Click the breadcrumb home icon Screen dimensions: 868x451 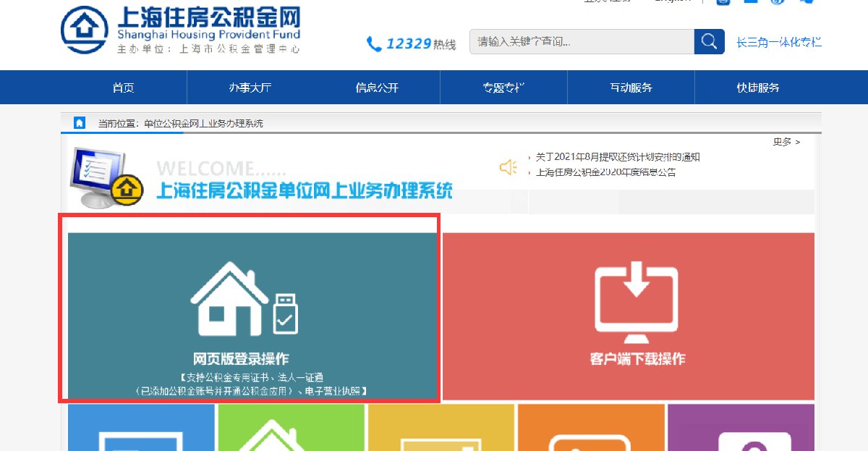tap(80, 122)
